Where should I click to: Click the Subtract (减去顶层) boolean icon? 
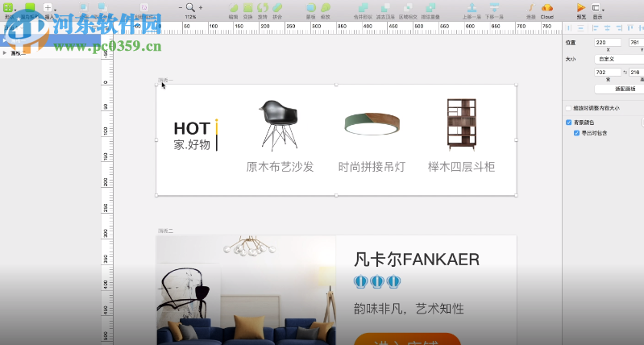point(385,8)
